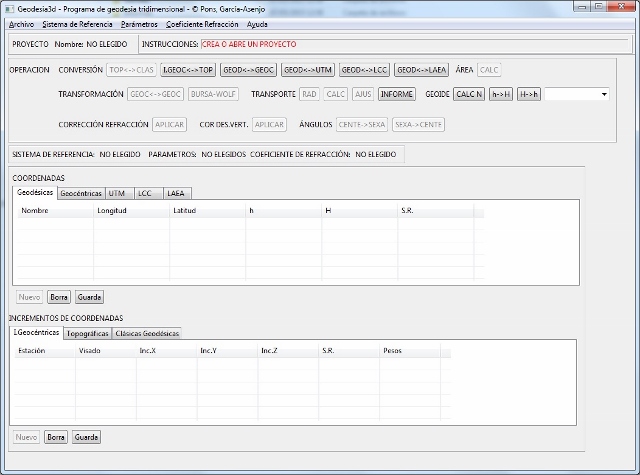Select the GEOD<->LCC conversion button

(x=364, y=70)
